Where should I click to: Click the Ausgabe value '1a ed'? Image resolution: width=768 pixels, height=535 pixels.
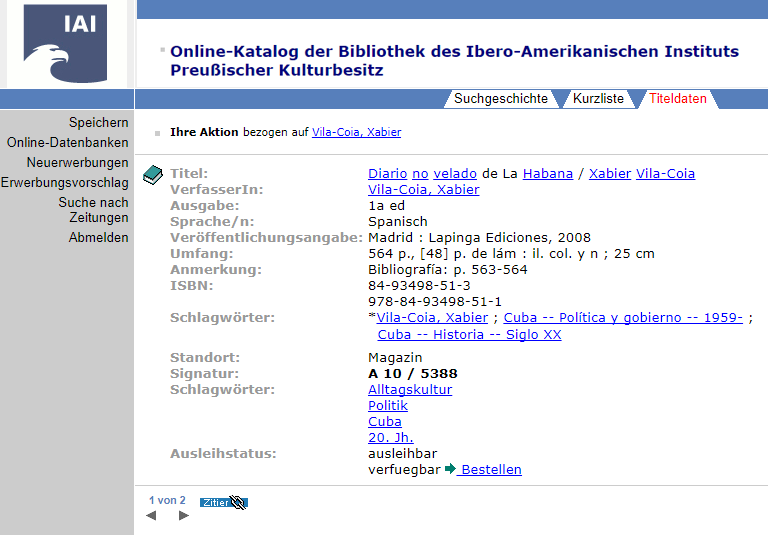pyautogui.click(x=386, y=206)
